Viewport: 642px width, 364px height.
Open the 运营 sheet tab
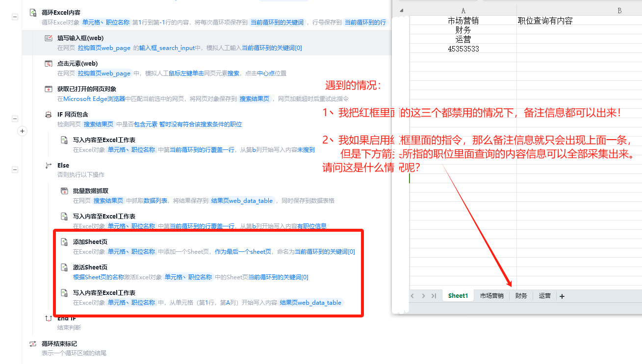[544, 296]
